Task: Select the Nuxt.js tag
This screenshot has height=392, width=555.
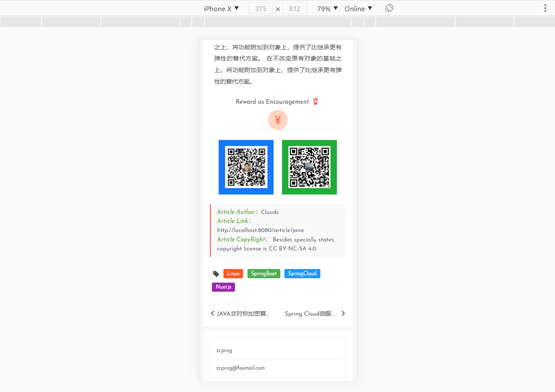Action: pos(223,287)
